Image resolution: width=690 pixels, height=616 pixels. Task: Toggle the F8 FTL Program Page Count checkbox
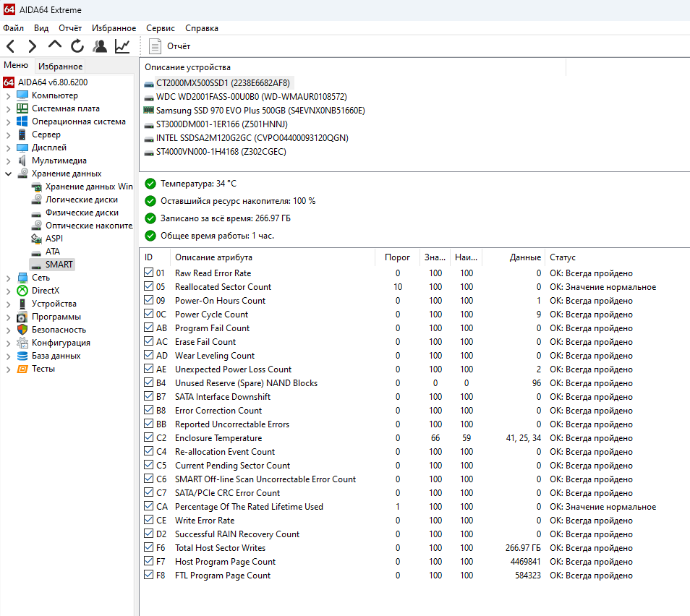click(149, 575)
